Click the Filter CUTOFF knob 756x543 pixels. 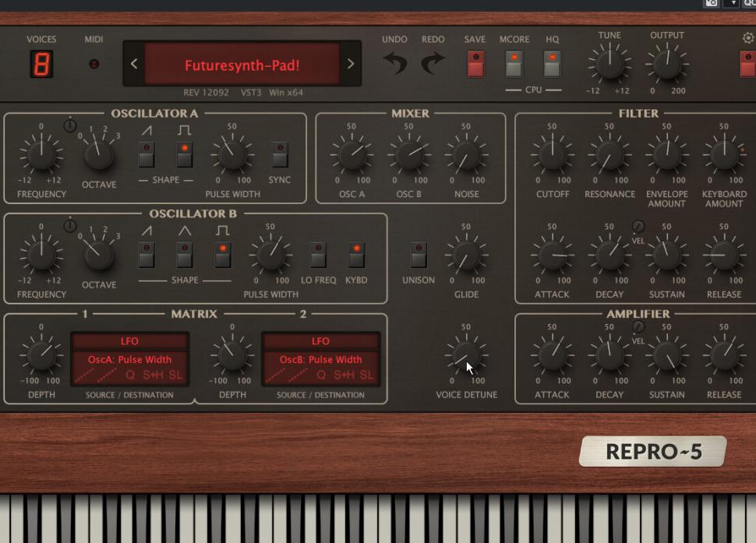pos(553,154)
